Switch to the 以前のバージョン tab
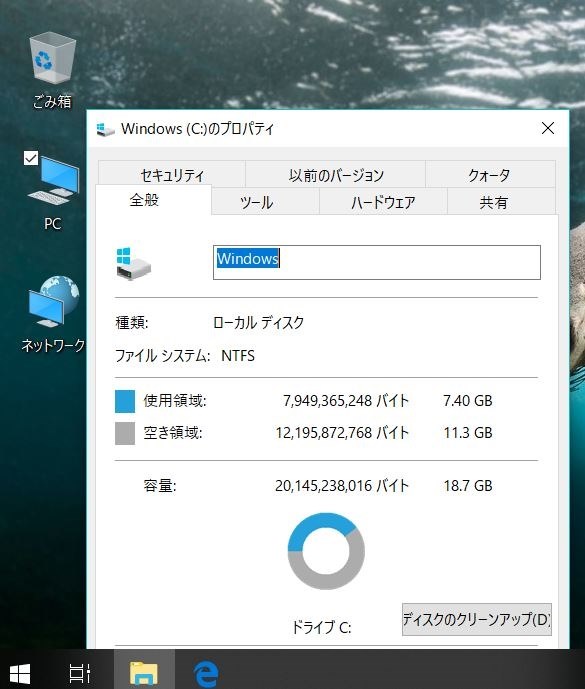This screenshot has height=689, width=585. click(336, 175)
